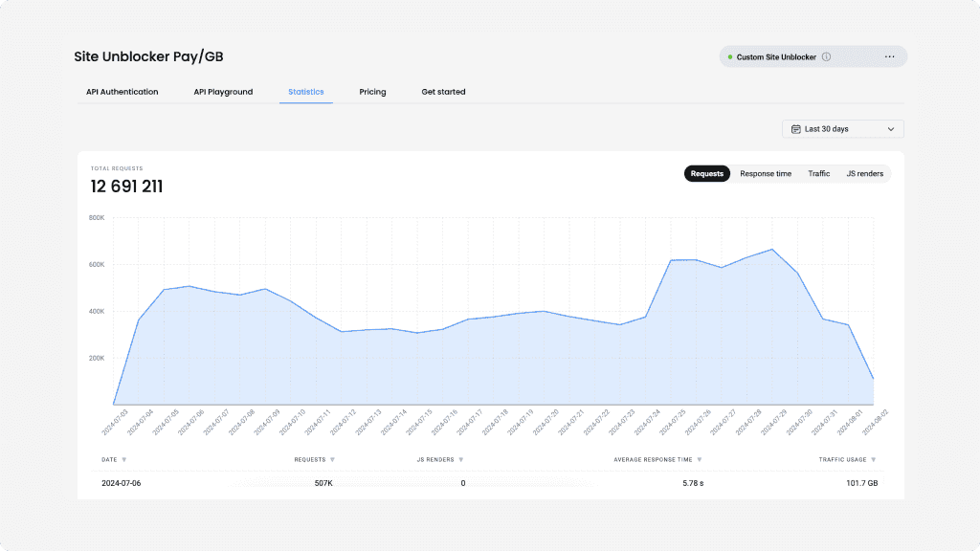
Task: Show JS renders chart view
Action: click(864, 174)
